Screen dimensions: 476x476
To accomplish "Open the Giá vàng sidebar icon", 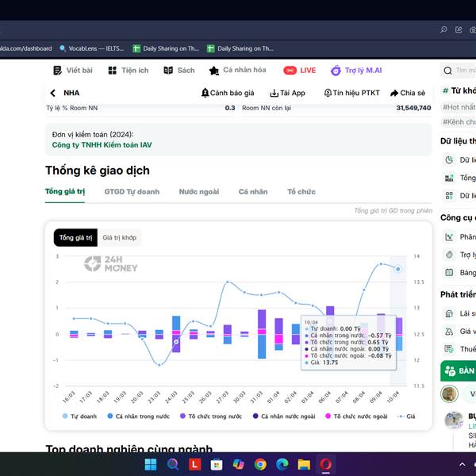I will coord(449,331).
